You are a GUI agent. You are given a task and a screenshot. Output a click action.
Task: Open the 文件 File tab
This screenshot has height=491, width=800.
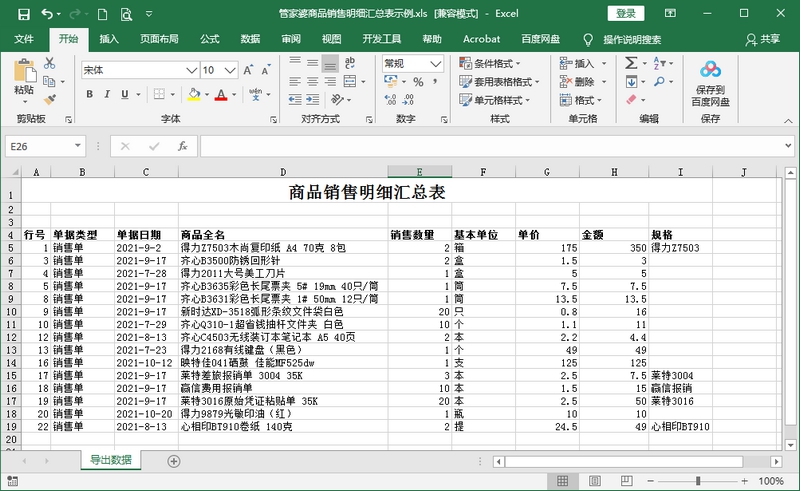24,39
